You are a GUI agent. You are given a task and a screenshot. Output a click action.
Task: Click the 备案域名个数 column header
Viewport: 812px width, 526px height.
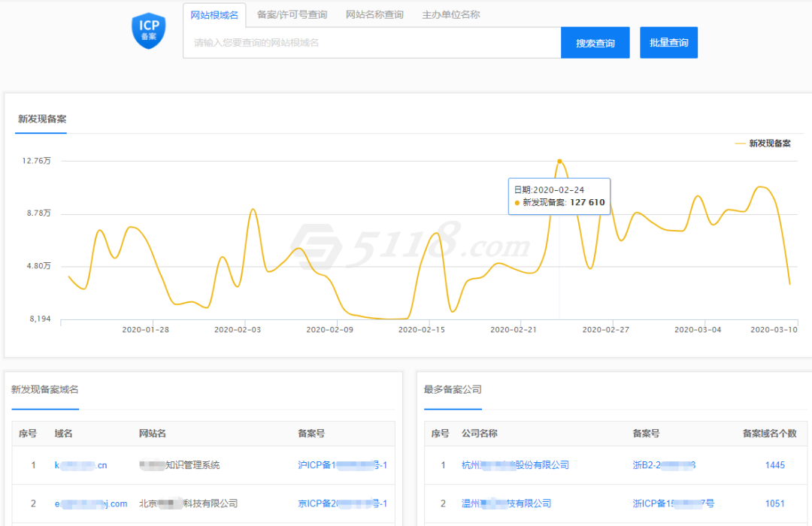(769, 434)
